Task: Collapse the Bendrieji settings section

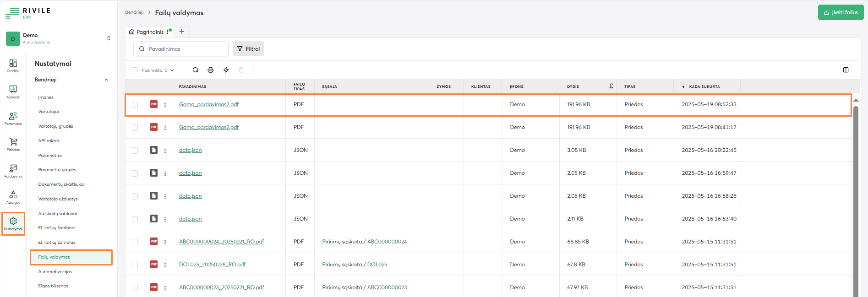Action: (x=106, y=80)
